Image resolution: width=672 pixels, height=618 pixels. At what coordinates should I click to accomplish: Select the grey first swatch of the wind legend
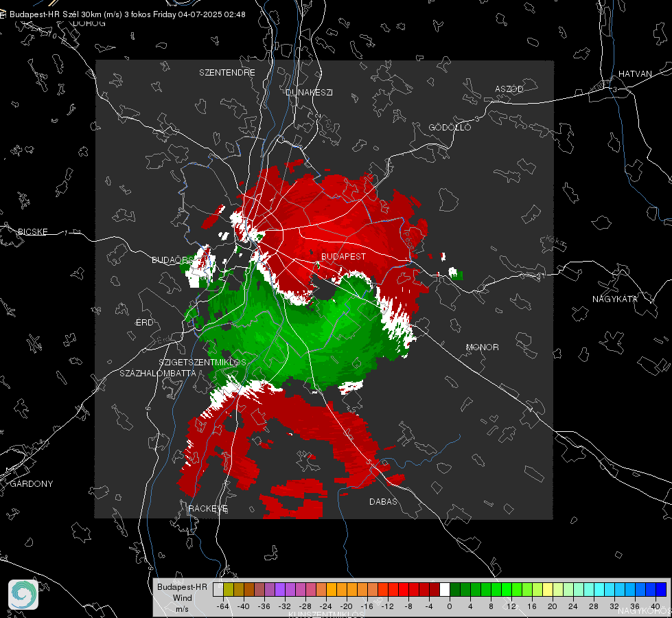[218, 590]
